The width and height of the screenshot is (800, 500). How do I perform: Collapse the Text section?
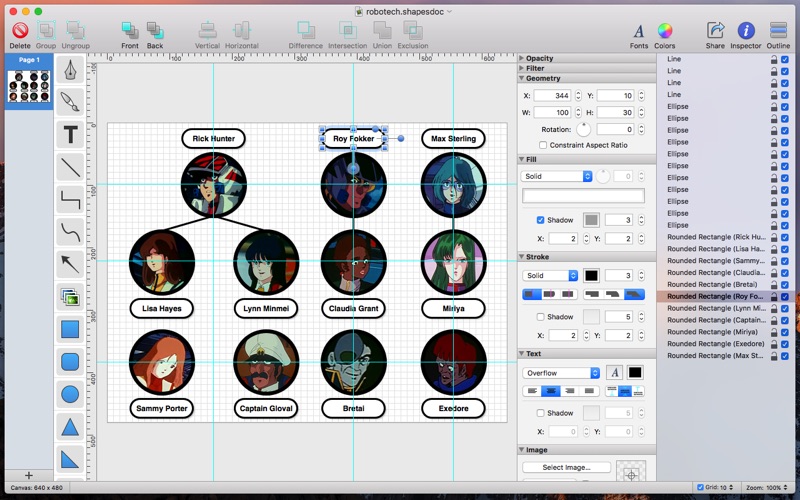click(x=521, y=353)
